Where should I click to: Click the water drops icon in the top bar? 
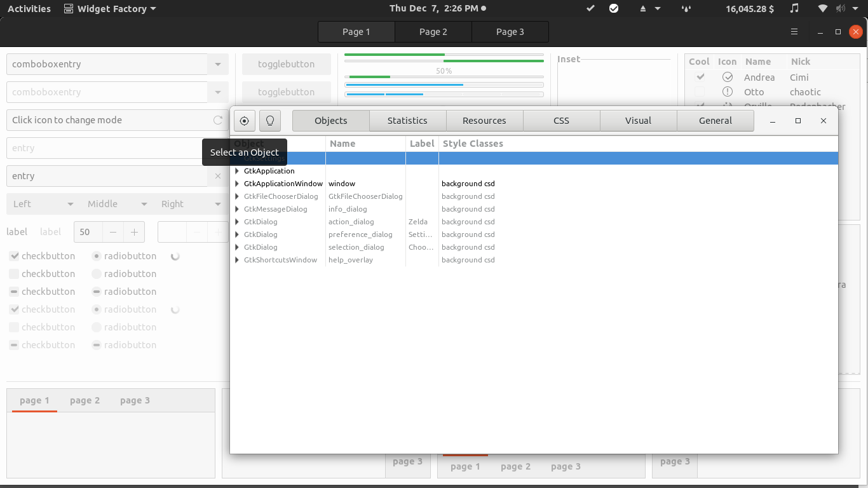click(686, 9)
